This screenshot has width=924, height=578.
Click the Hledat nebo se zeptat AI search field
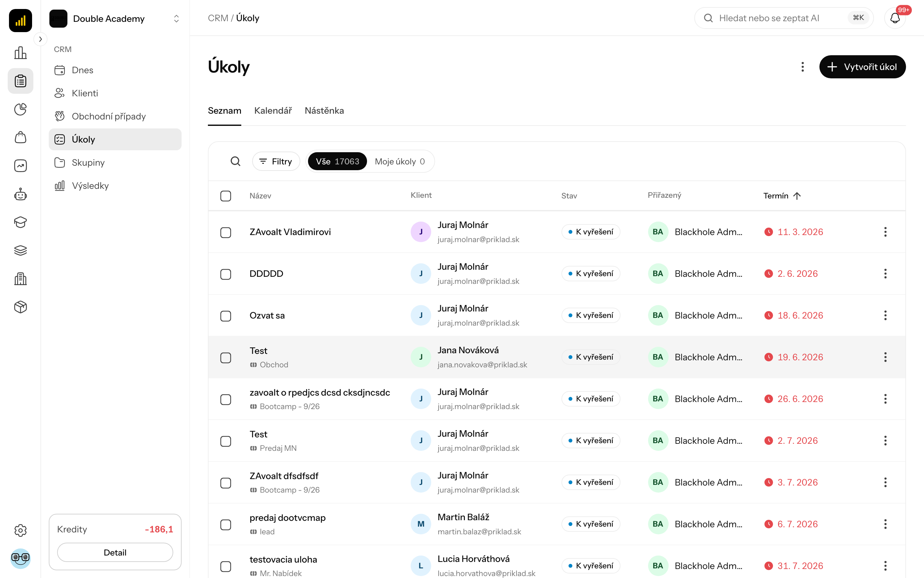pos(783,18)
